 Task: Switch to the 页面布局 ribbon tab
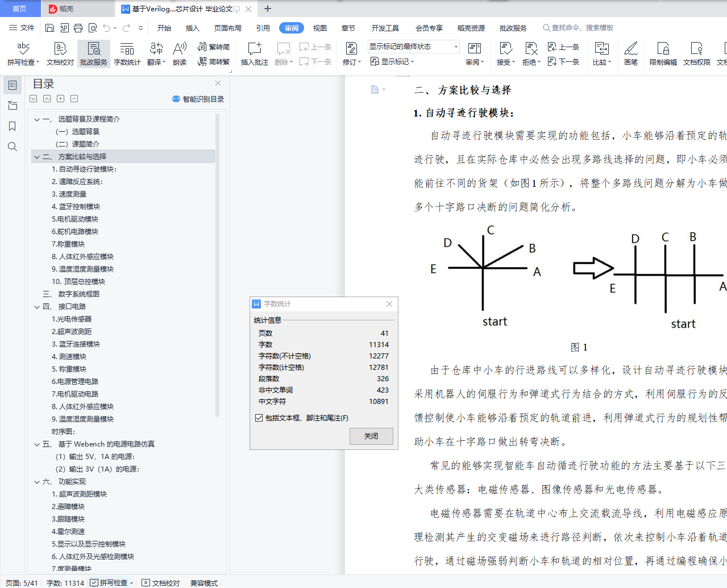pos(228,28)
